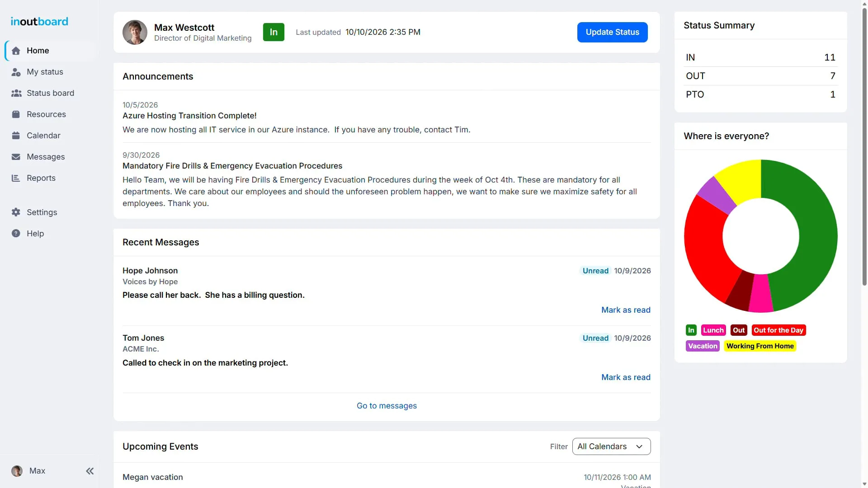This screenshot has height=488, width=868.
Task: Click the Mandatory Fire Drills announcement title
Action: click(232, 166)
